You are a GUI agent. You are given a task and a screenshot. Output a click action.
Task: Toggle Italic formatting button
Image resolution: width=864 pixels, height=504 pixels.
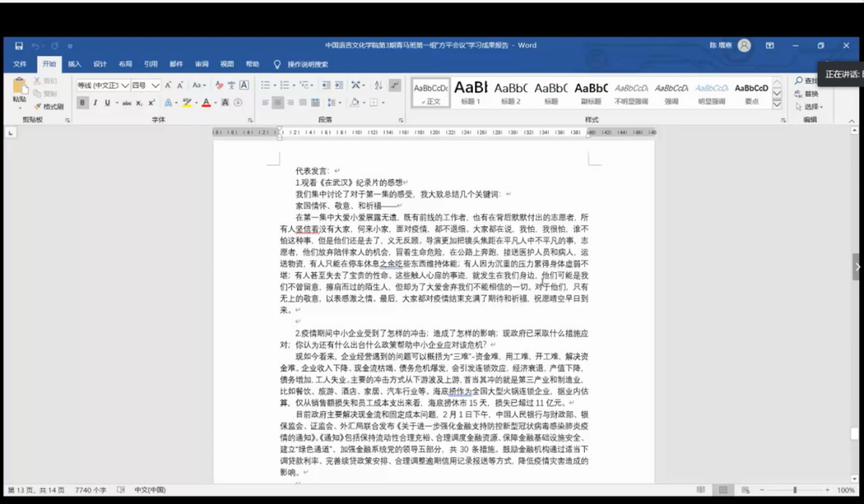[x=95, y=102]
